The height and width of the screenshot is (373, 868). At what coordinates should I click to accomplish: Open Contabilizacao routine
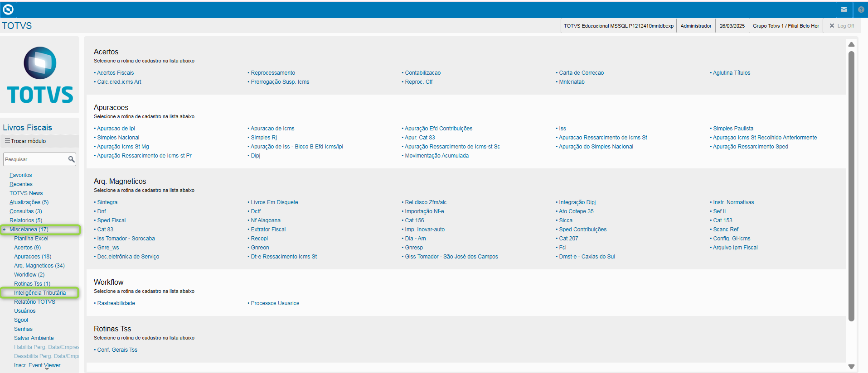click(x=422, y=73)
